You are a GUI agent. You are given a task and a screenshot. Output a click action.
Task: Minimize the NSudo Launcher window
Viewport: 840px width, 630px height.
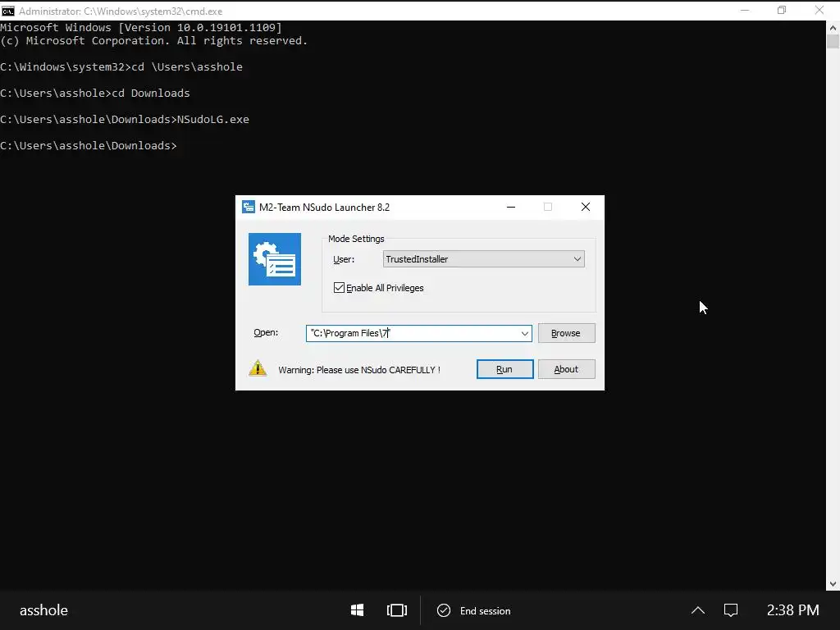(x=511, y=207)
